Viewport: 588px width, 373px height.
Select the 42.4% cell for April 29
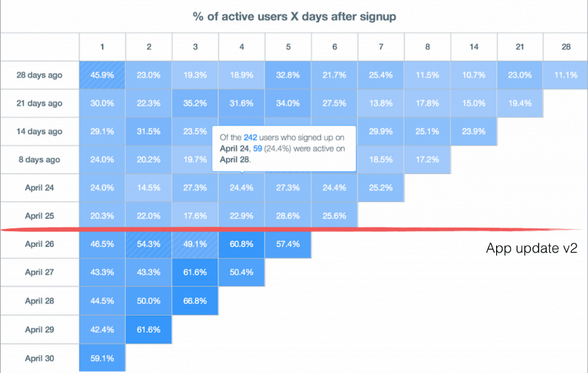[x=102, y=328]
